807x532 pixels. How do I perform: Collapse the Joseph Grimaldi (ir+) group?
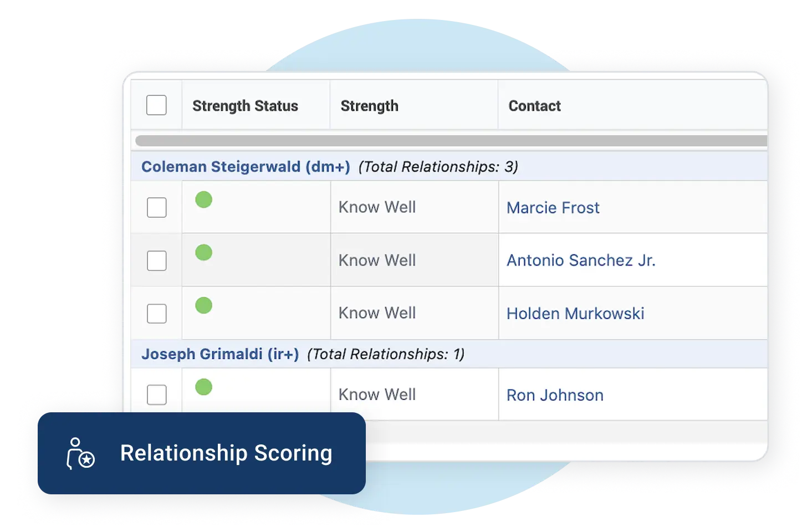pyautogui.click(x=220, y=354)
